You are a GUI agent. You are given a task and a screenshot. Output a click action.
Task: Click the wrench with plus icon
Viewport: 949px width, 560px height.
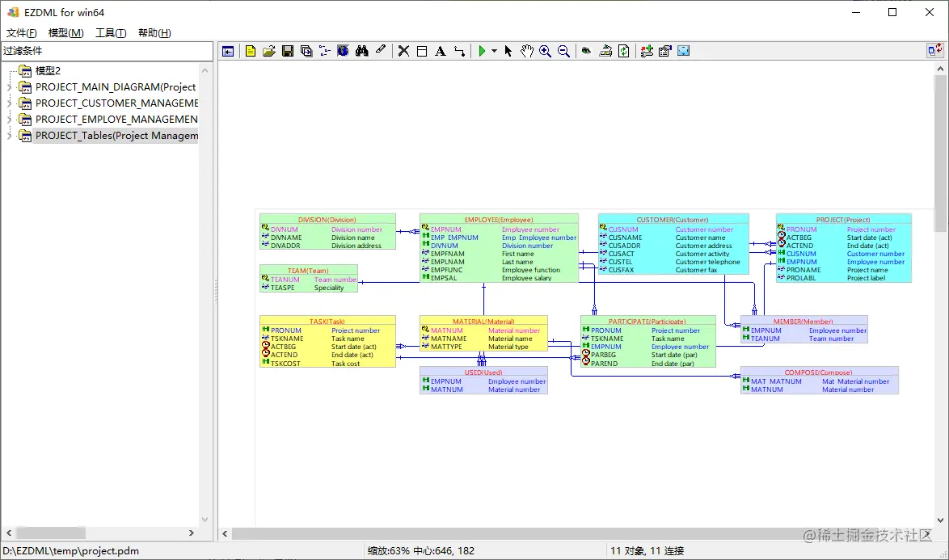pyautogui.click(x=647, y=52)
